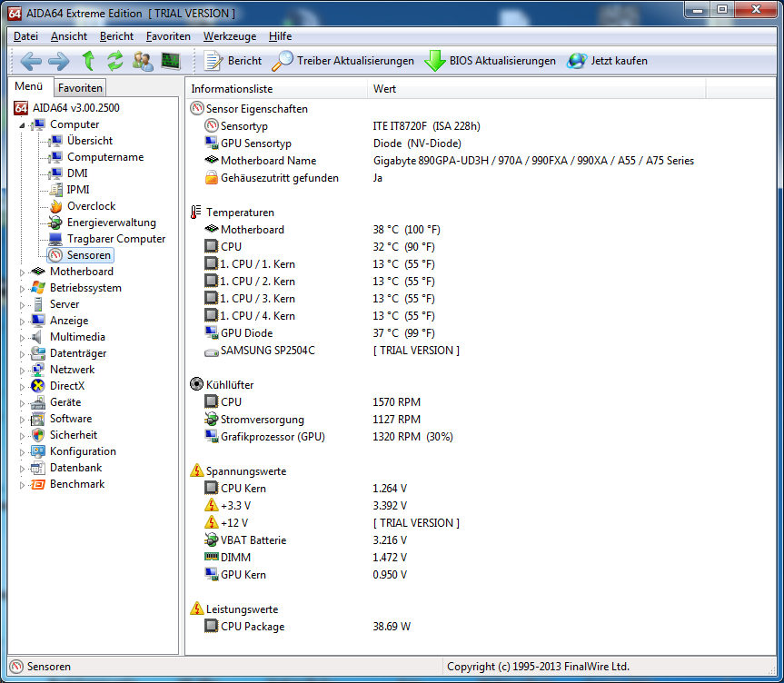Image resolution: width=784 pixels, height=683 pixels.
Task: Go forward with the blue right arrow
Action: 59,61
